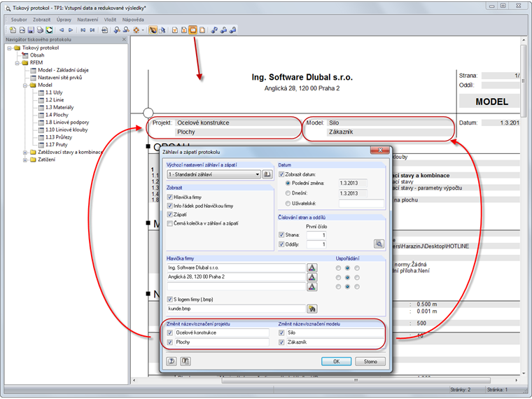Viewport: 532px width, 399px height.
Task: Toggle S logem firmy (.bmp) checkbox
Action: click(x=169, y=300)
